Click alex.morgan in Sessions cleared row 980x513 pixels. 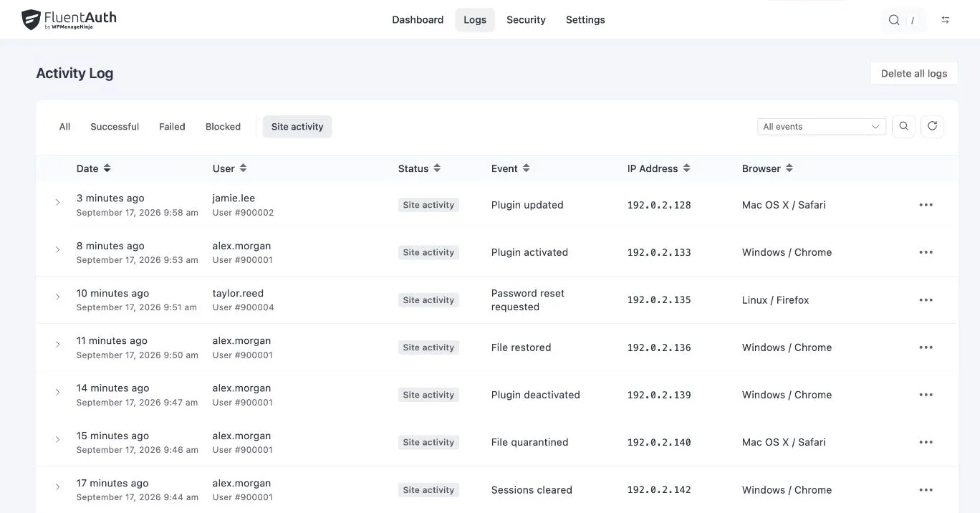[241, 484]
